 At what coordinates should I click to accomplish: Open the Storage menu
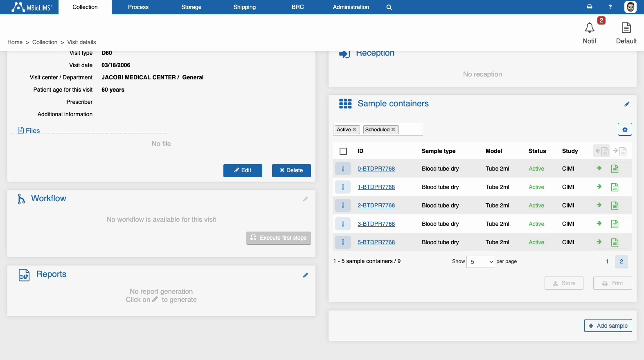(191, 7)
